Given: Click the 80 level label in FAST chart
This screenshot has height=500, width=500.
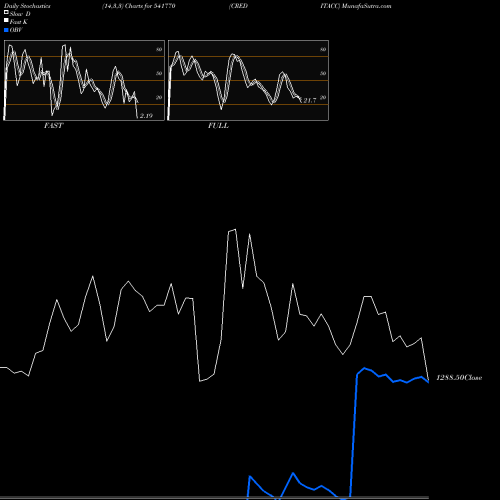Looking at the screenshot, I should click(159, 49).
